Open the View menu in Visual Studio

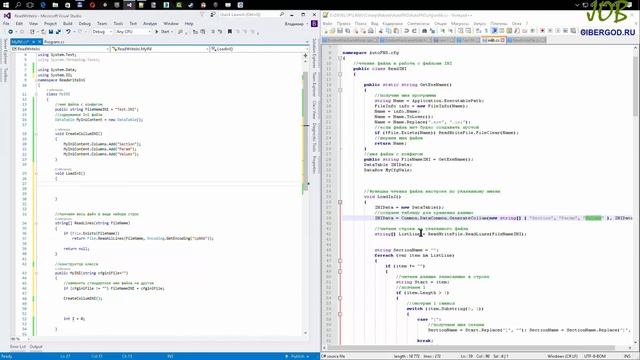point(33,24)
